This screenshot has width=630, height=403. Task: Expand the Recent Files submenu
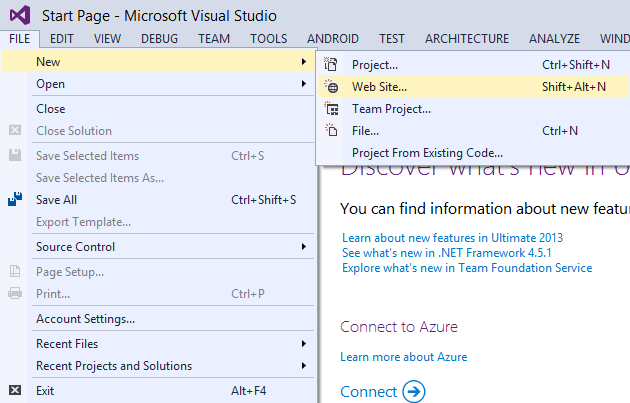pos(304,344)
